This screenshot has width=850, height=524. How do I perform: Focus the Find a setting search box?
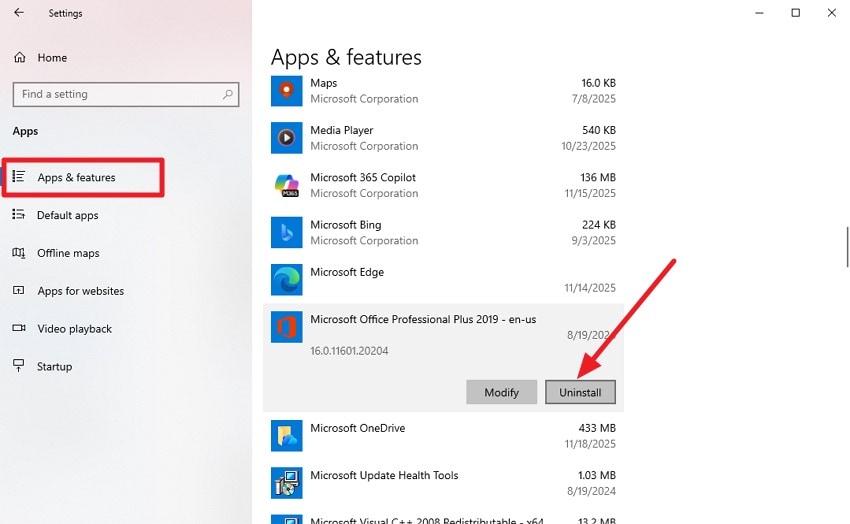point(126,94)
